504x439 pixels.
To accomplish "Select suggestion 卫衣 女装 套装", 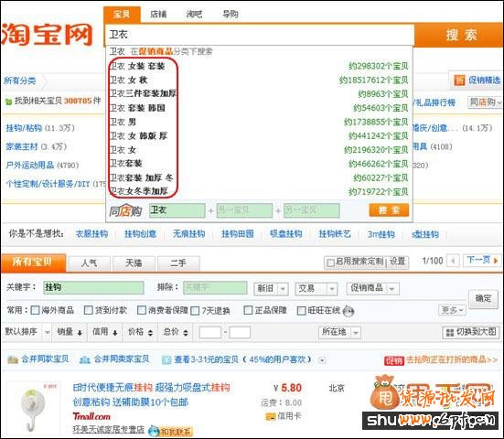I will (137, 66).
